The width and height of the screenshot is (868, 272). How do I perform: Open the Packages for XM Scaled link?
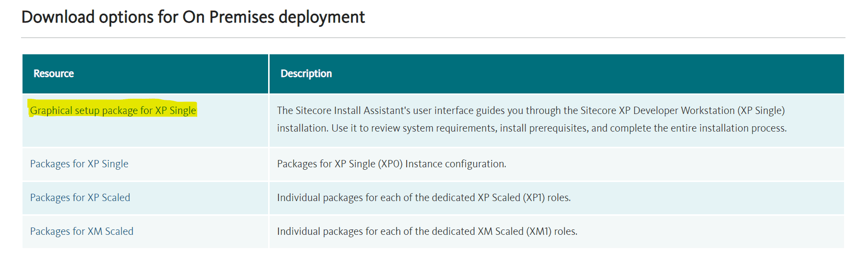pos(82,231)
